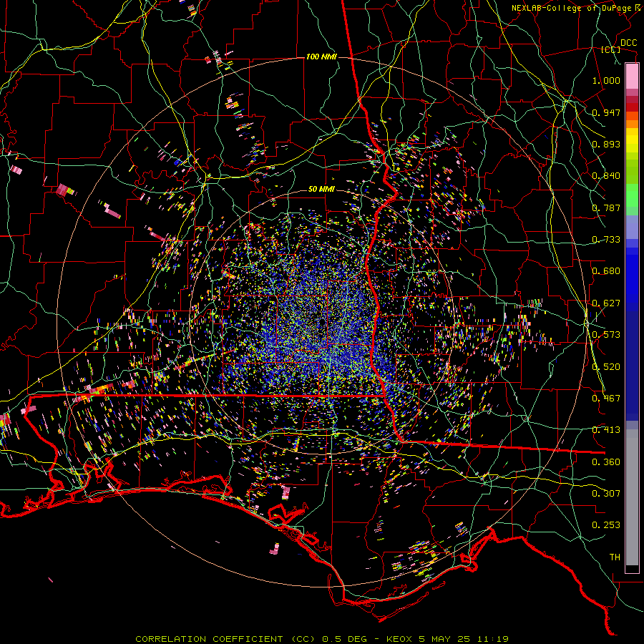
Task: Click the 0.787 scale value
Action: 606,208
